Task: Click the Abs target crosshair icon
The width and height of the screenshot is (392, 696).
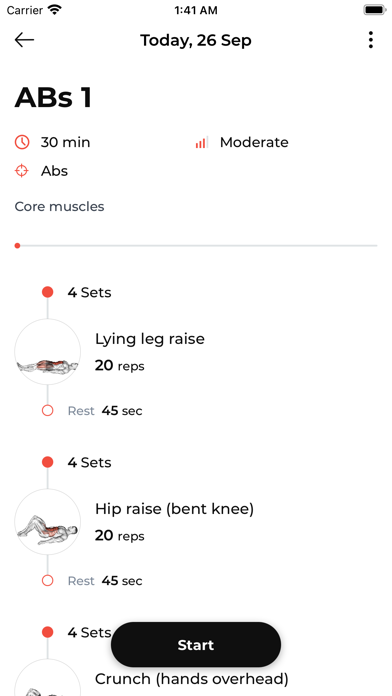Action: tap(22, 171)
